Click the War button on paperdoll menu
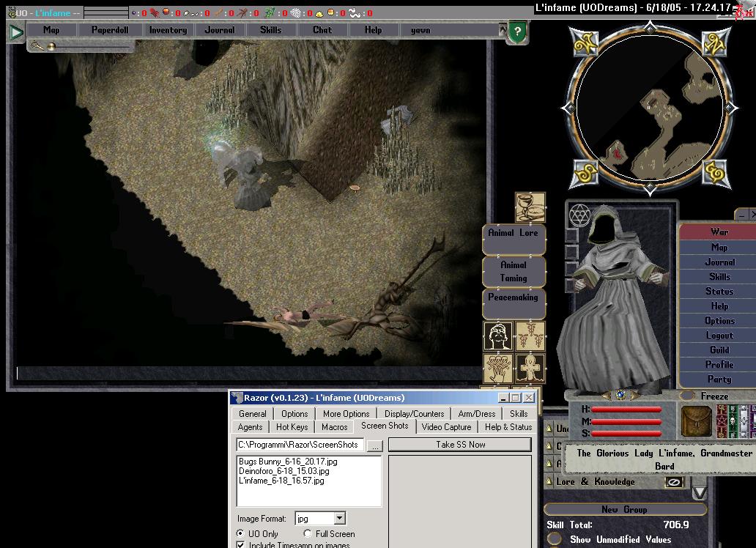This screenshot has width=756, height=548. [719, 232]
